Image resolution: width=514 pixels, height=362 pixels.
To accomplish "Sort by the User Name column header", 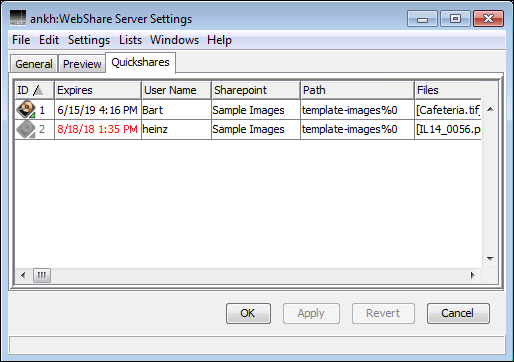I will coord(176,90).
